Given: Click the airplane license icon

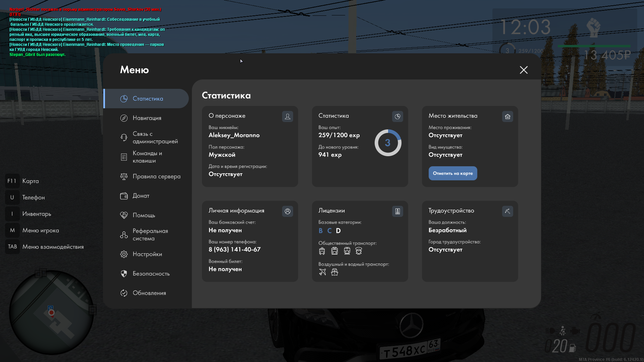Looking at the screenshot, I should [x=322, y=272].
